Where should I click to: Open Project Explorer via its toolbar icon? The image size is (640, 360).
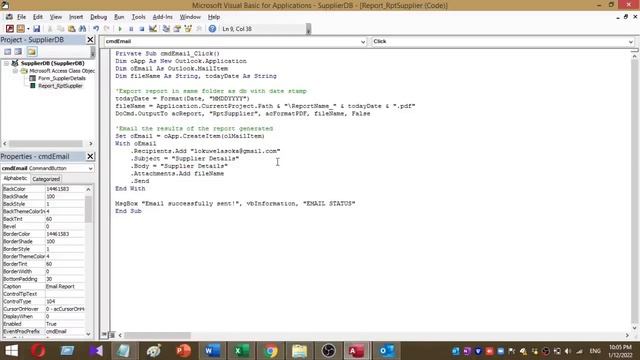(166, 29)
